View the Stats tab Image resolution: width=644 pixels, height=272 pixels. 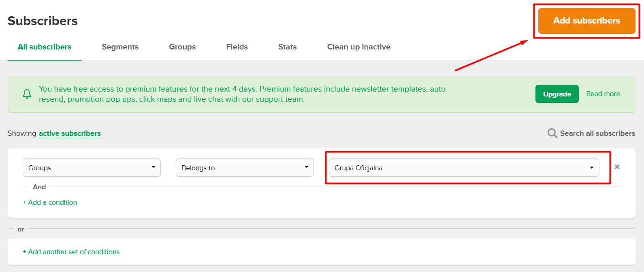click(x=287, y=47)
